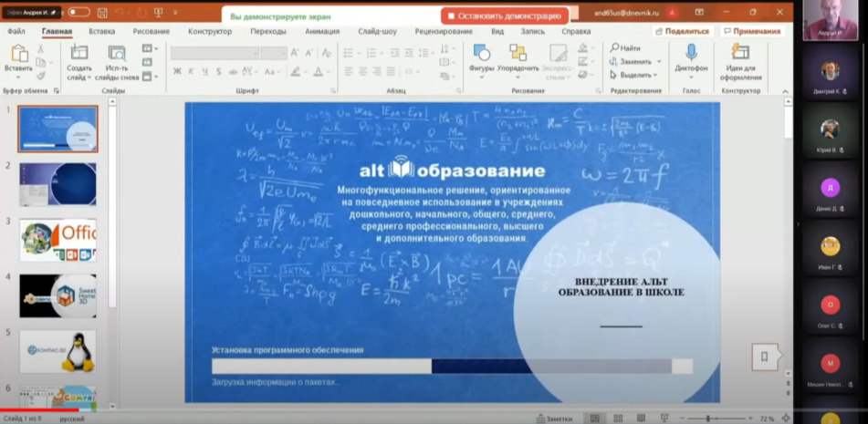
Task: Apply italic with the К button
Action: tap(191, 71)
